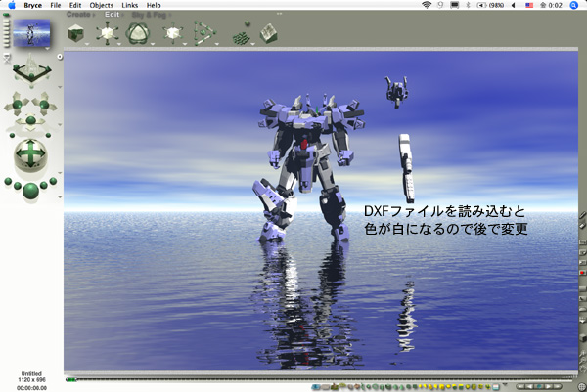Click the tree selection icon in bottom palette

(x=342, y=386)
